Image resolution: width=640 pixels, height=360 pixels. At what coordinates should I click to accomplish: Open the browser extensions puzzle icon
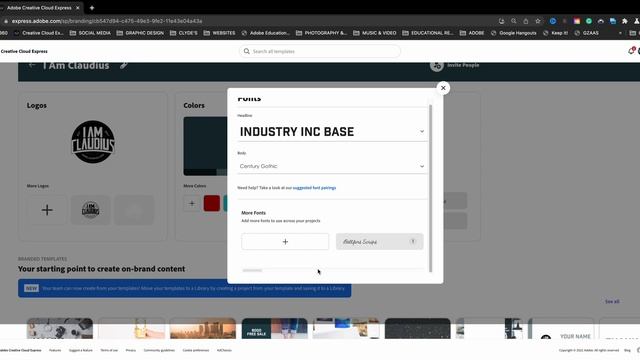tap(624, 21)
